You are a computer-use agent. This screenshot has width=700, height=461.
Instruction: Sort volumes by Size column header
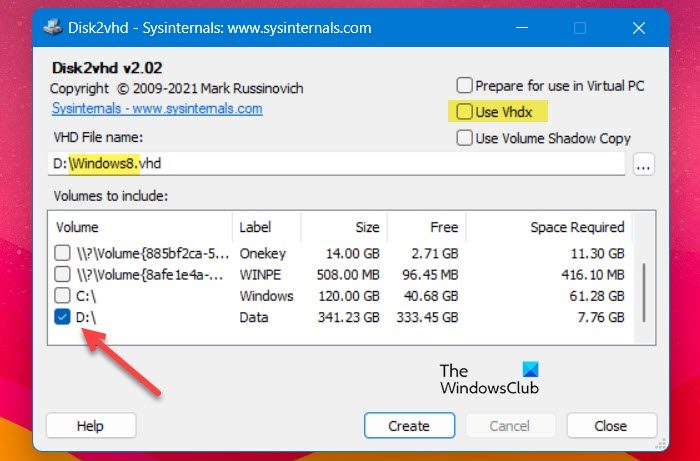[344, 227]
